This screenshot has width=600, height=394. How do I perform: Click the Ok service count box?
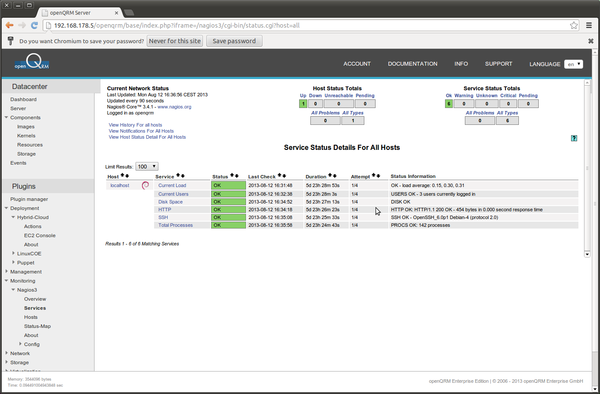(449, 104)
